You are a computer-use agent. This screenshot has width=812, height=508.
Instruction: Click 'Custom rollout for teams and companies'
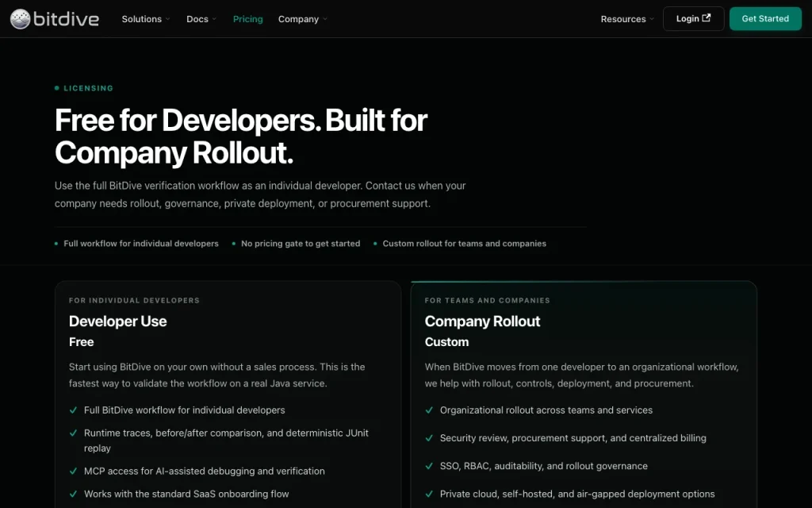(x=464, y=244)
